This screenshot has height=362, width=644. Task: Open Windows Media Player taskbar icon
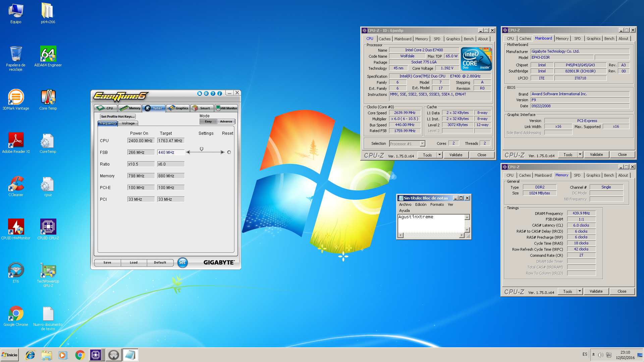63,355
